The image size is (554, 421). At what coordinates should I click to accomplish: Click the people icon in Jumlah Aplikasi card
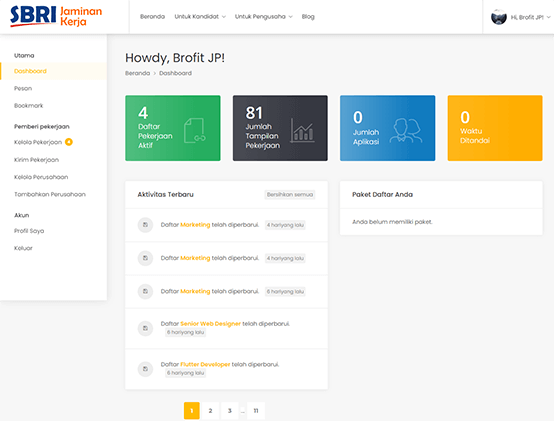[x=406, y=130]
